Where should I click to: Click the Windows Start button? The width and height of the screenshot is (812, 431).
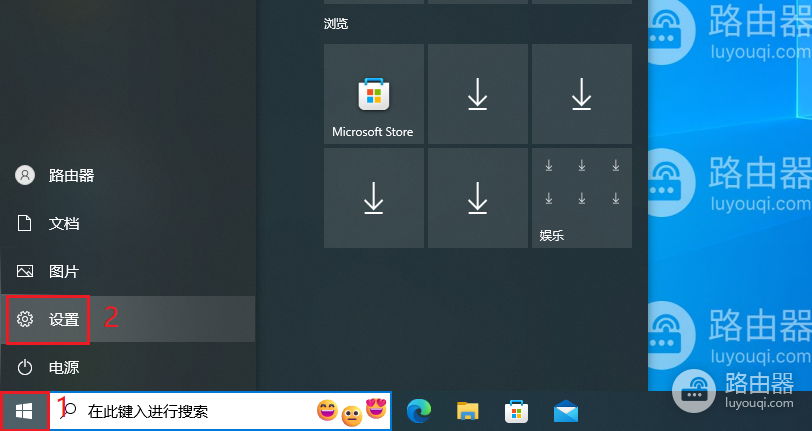[x=24, y=411]
